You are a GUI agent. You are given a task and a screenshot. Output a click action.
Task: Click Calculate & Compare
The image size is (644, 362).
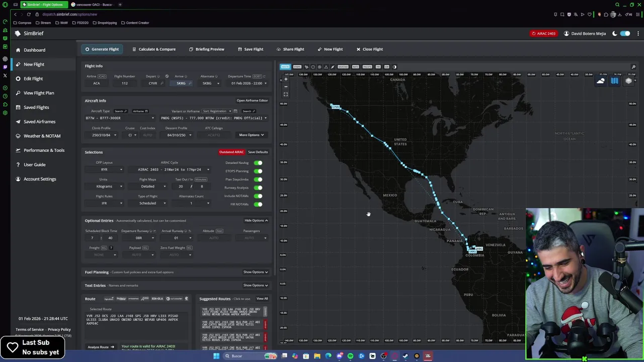154,49
